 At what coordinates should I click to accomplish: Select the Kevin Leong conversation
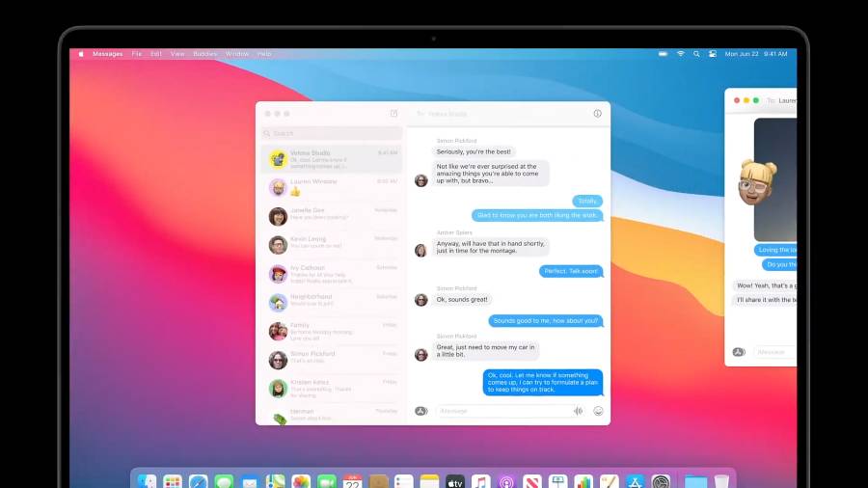[332, 245]
